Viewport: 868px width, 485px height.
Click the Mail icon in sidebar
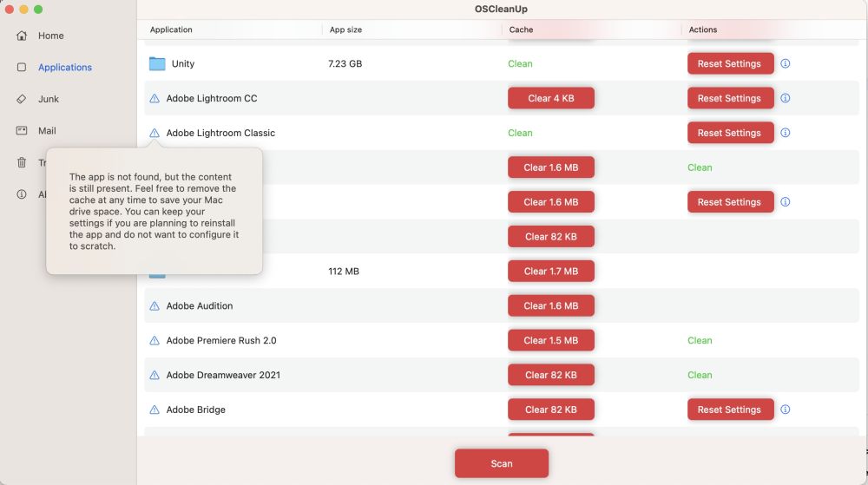(x=22, y=131)
